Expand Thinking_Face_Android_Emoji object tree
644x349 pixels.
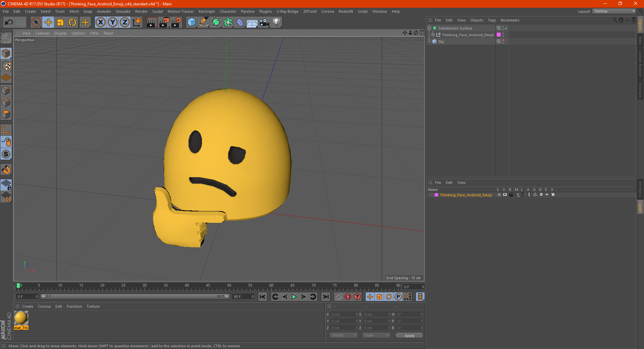433,35
